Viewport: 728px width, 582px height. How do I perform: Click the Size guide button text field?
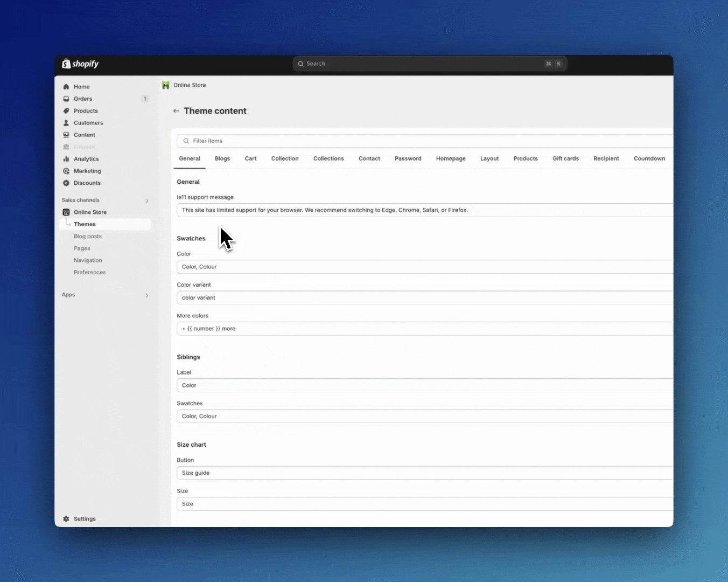pyautogui.click(x=424, y=473)
